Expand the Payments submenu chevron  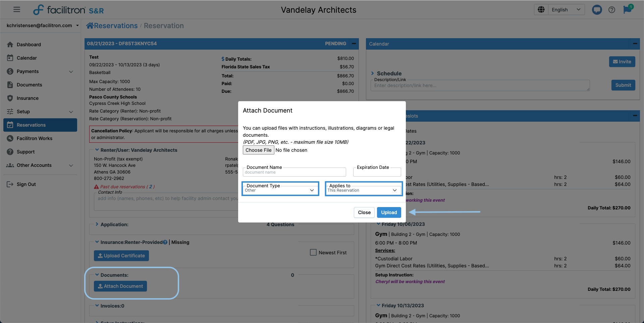pos(71,71)
